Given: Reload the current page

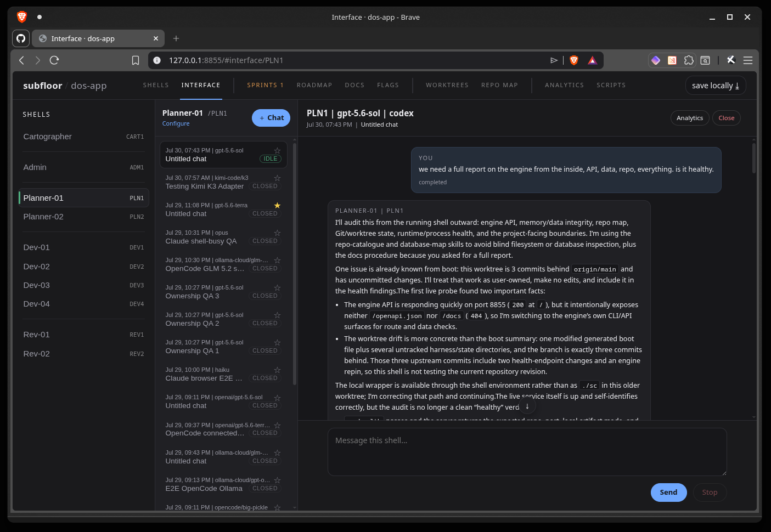Looking at the screenshot, I should 54,60.
